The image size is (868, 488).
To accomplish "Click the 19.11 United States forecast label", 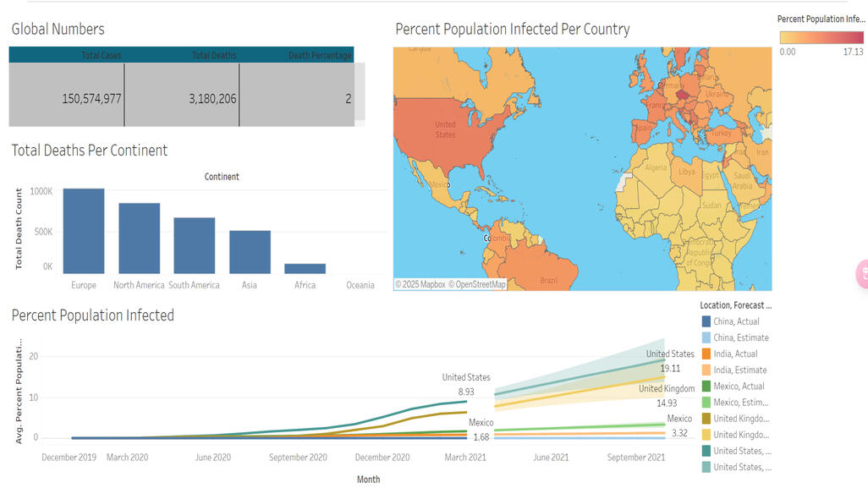I will (670, 369).
